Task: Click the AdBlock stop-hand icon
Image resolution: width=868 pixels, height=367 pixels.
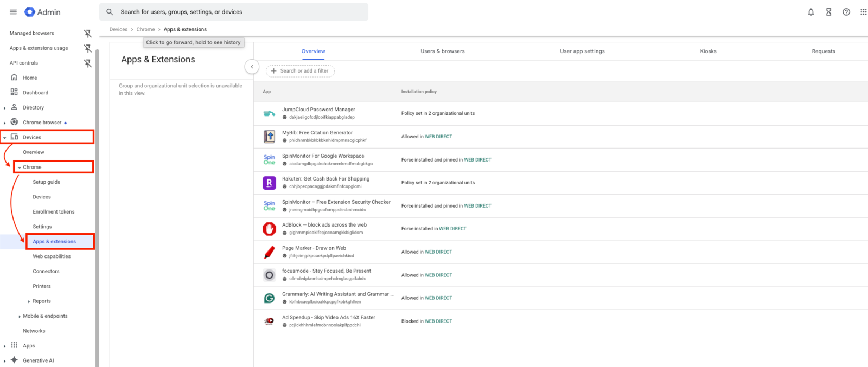Action: tap(269, 229)
